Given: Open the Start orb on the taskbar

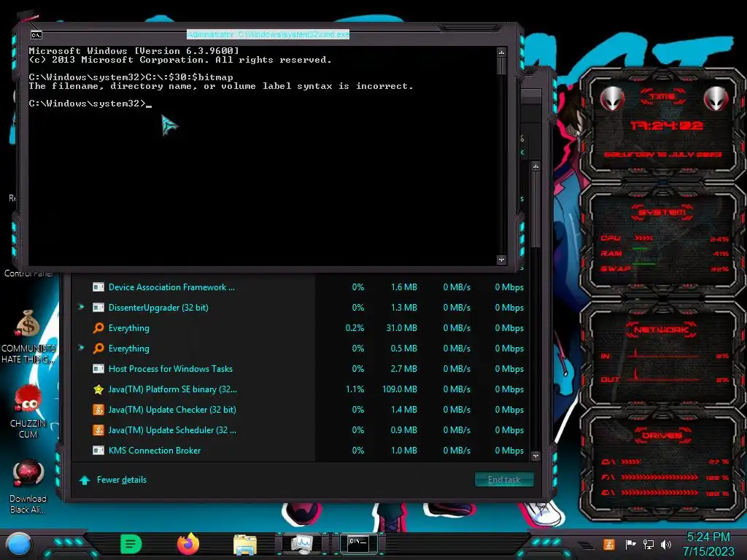Looking at the screenshot, I should click(19, 545).
